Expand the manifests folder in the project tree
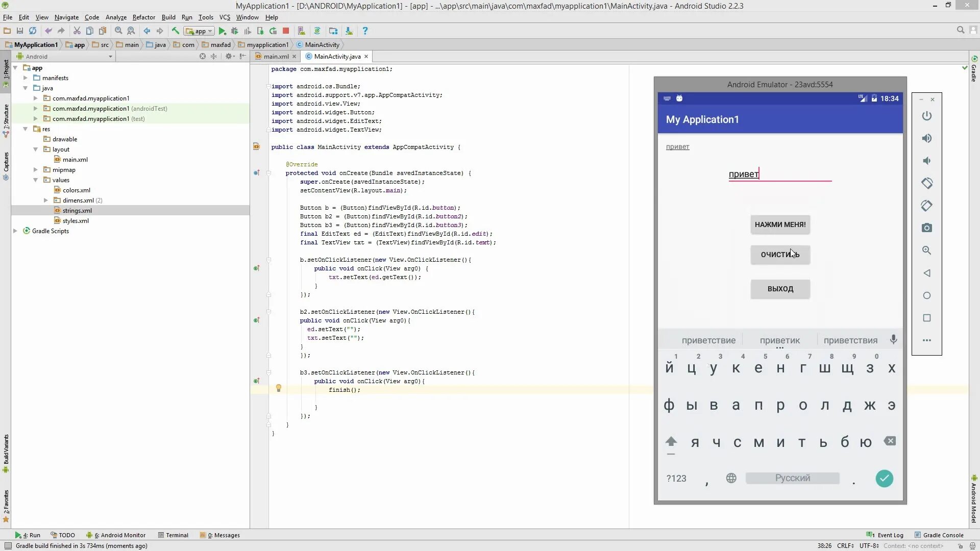 (x=26, y=78)
